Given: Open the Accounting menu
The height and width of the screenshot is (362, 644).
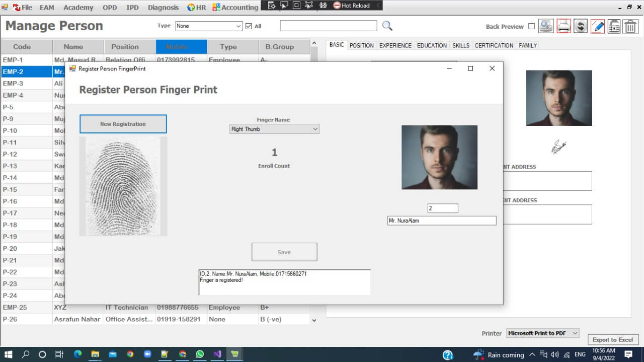Looking at the screenshot, I should click(235, 8).
